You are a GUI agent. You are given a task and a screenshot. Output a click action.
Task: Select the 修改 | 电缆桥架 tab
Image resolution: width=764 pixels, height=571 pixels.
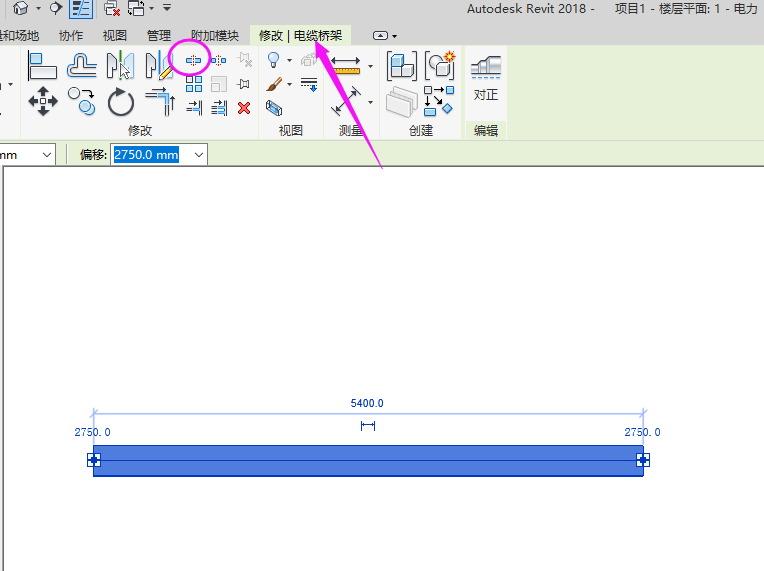(301, 36)
